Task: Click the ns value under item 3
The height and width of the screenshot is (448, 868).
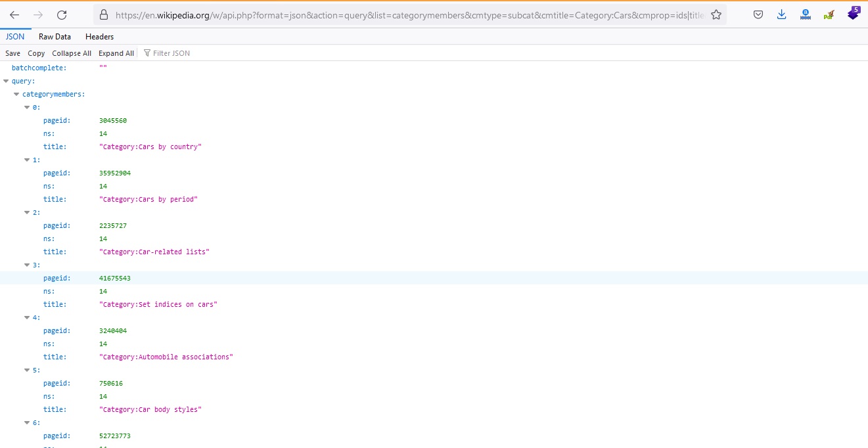Action: tap(103, 292)
